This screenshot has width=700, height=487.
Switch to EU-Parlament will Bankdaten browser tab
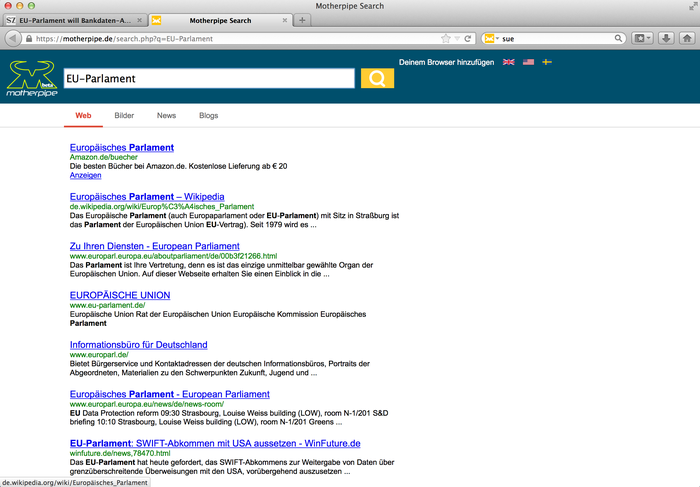click(75, 20)
